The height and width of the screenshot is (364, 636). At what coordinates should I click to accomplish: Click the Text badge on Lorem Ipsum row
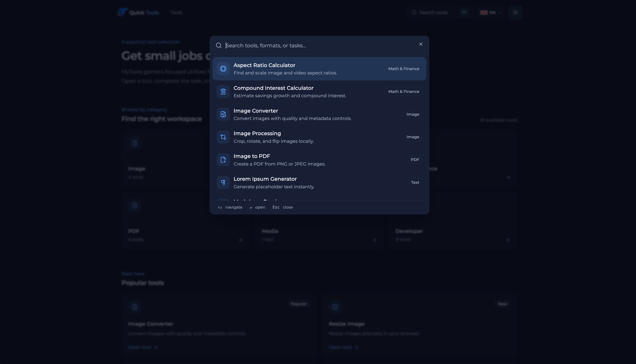click(415, 183)
